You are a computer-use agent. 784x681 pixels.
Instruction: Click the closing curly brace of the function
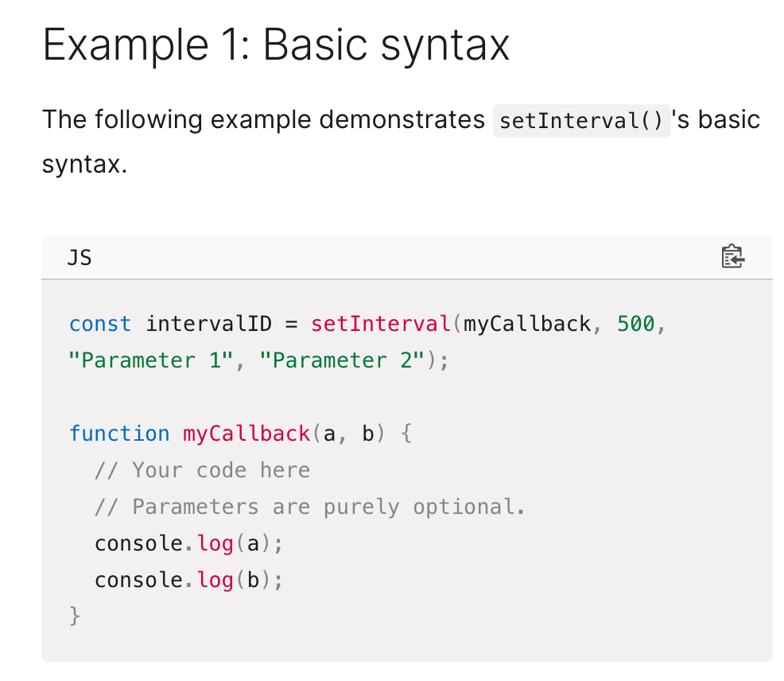76,616
